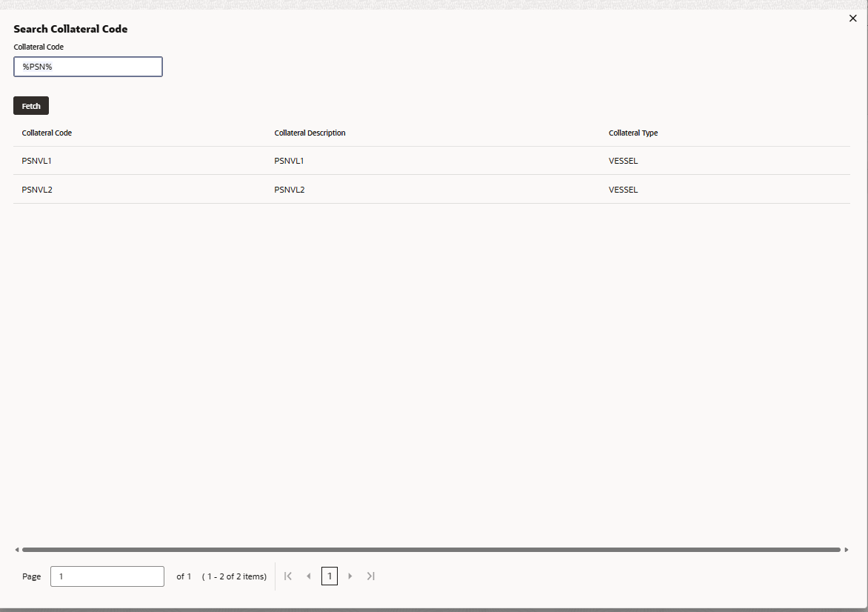868x612 pixels.
Task: Go to the previous page arrow
Action: [308, 576]
